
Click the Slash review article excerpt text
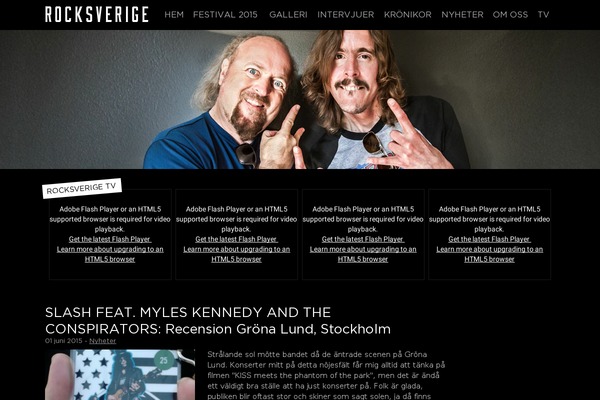(326, 375)
